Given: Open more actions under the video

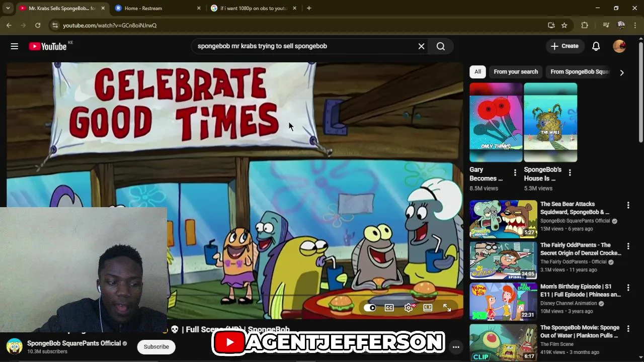Looking at the screenshot, I should 456,347.
